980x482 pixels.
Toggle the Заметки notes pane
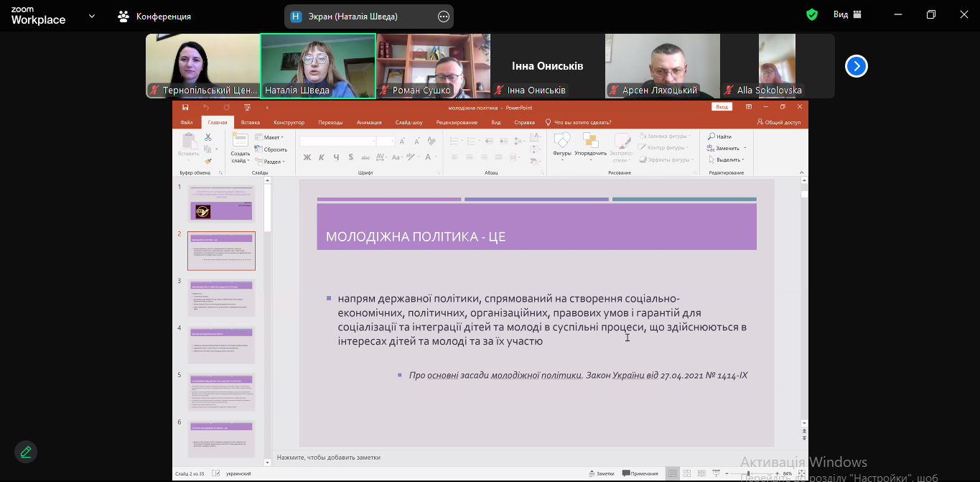(601, 473)
